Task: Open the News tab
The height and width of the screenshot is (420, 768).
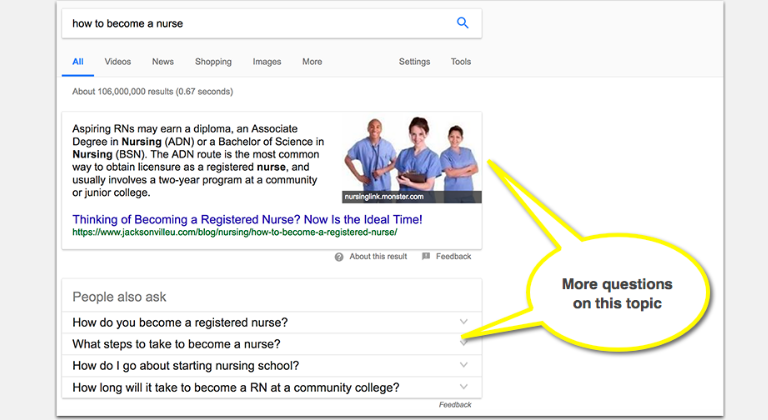Action: point(163,62)
